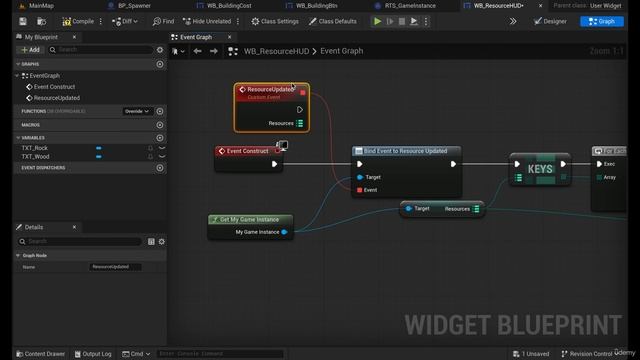Open Class Defaults

pyautogui.click(x=333, y=21)
